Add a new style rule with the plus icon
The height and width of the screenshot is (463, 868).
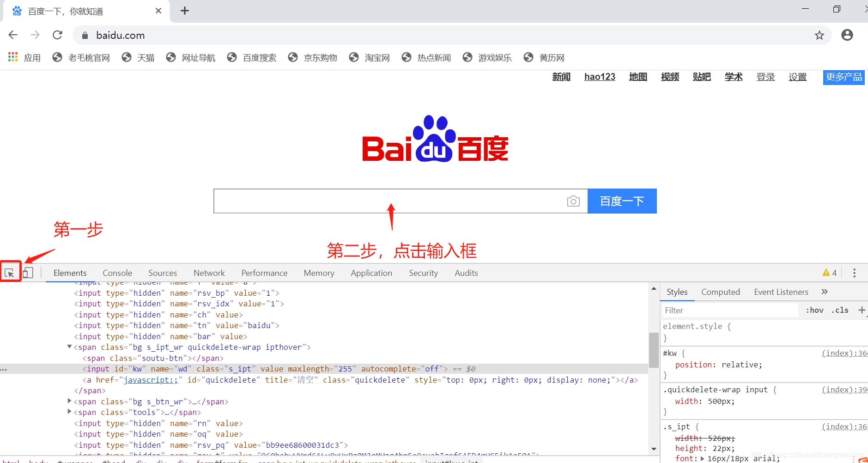click(862, 310)
